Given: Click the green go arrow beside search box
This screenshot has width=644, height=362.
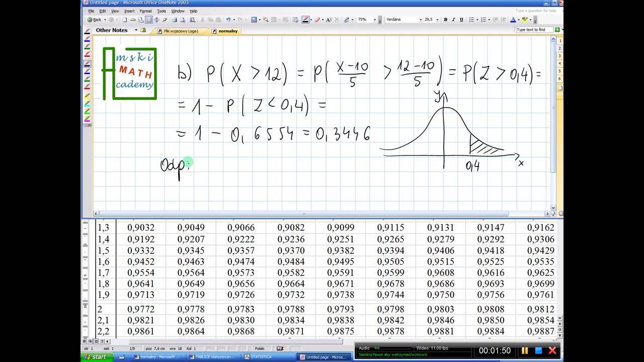Looking at the screenshot, I should (x=557, y=30).
